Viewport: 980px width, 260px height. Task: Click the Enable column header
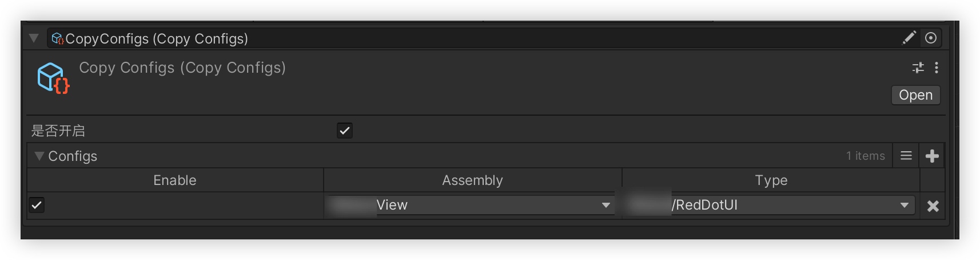[x=175, y=180]
